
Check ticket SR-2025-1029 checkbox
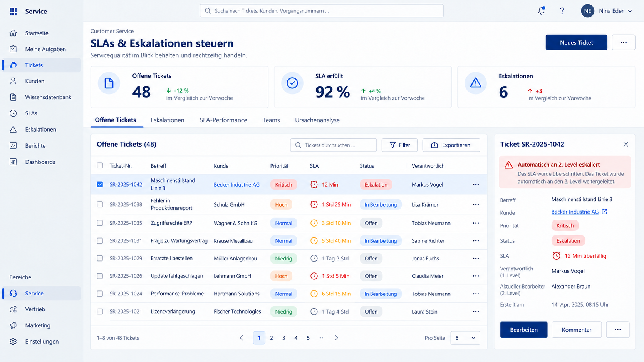100,258
